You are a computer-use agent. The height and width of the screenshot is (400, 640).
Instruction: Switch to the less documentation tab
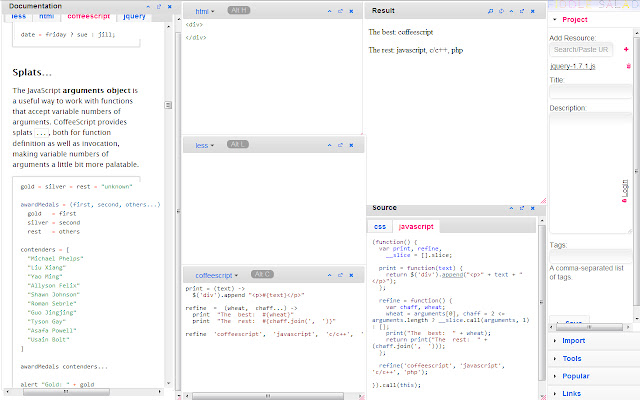pos(18,16)
